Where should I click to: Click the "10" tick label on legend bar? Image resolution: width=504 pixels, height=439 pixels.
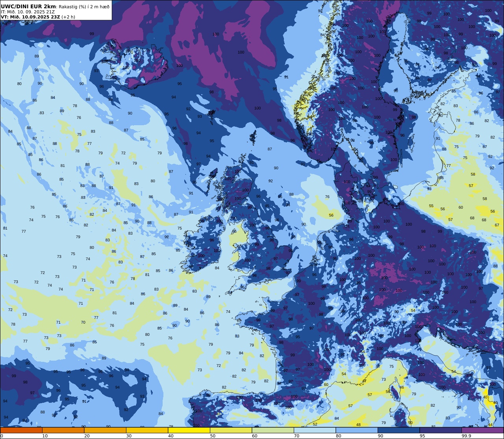45,436
